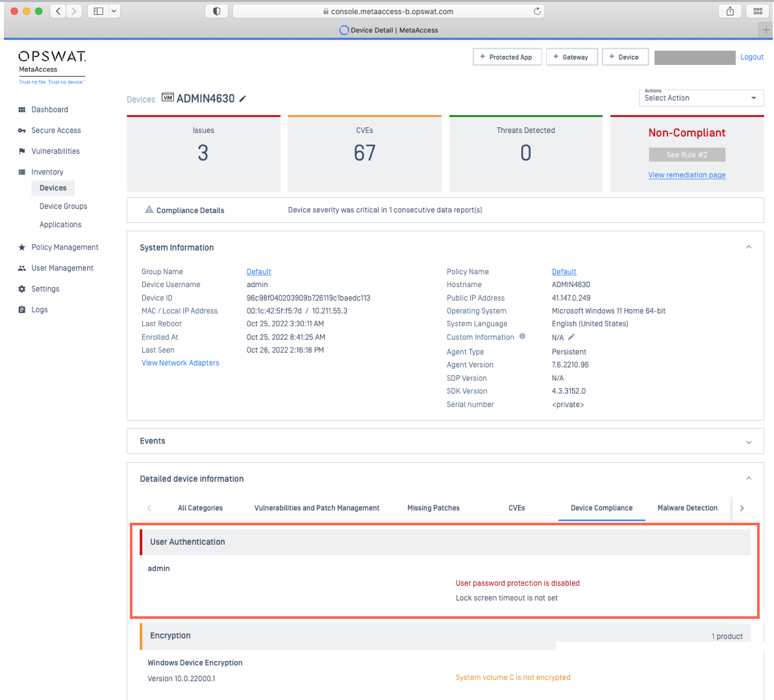Click the Encryption section header
Viewport: 774px width, 700px height.
click(445, 636)
